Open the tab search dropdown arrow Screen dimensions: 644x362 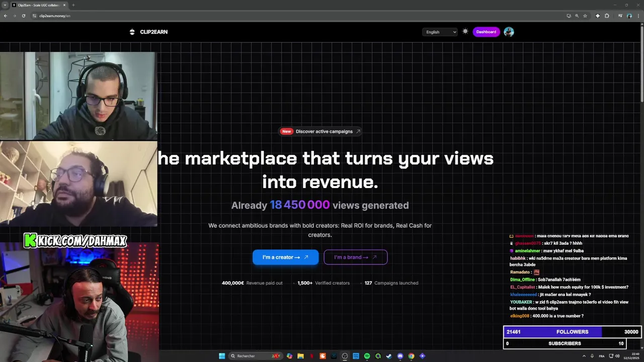(x=5, y=5)
